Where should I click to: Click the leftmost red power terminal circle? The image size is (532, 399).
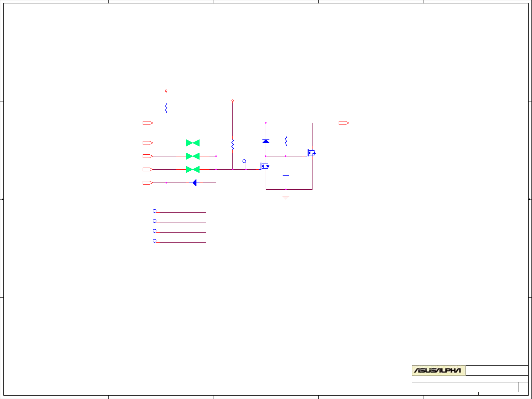[166, 91]
